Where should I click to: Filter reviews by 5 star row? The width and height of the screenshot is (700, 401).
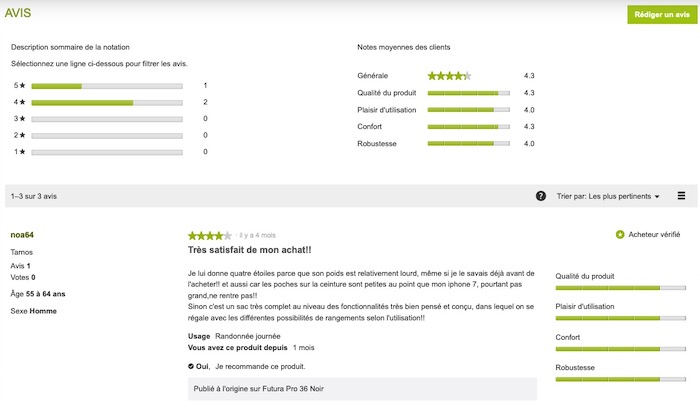coord(110,86)
